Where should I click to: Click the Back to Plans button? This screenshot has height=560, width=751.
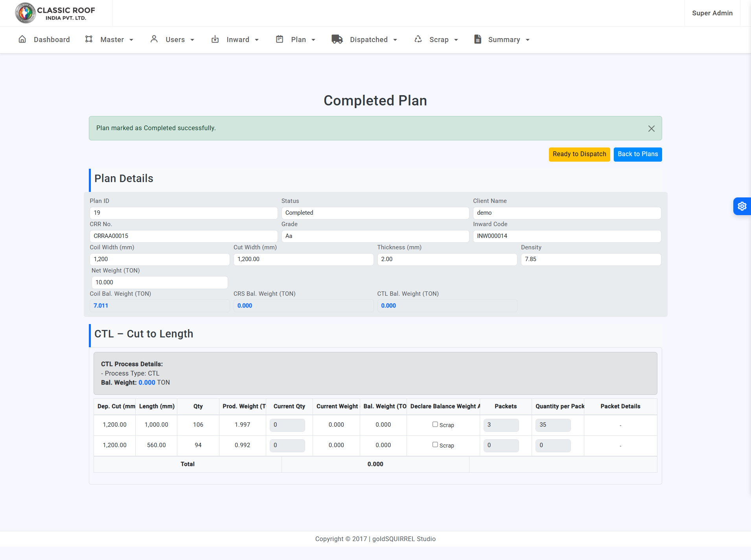(x=637, y=154)
